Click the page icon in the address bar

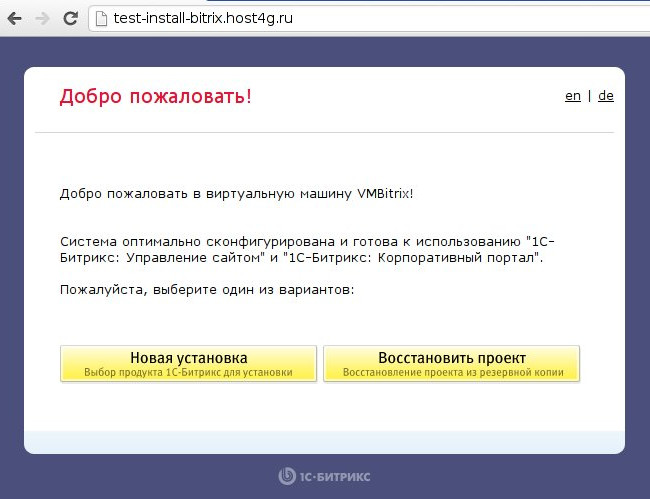point(101,19)
